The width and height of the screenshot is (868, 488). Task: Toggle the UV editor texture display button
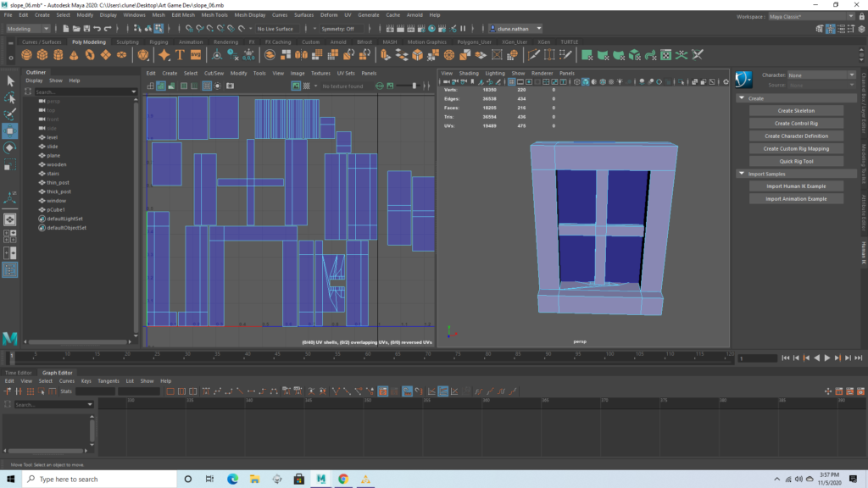[x=296, y=86]
